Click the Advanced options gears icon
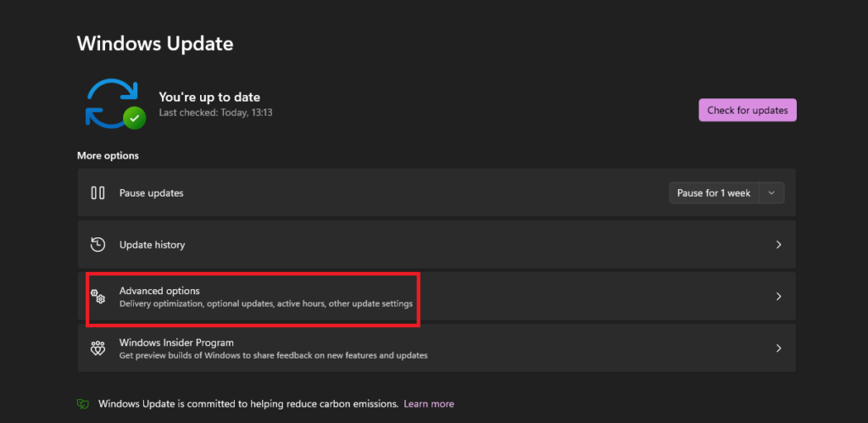 click(x=98, y=297)
